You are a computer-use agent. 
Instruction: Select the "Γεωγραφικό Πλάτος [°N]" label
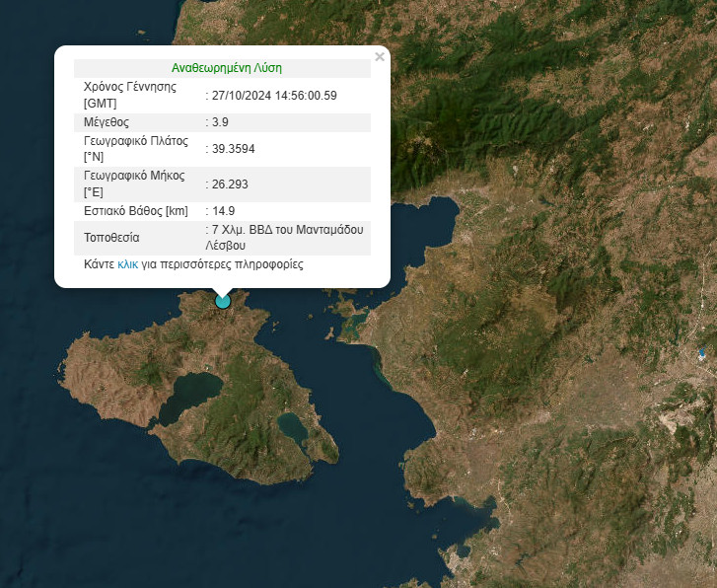click(135, 149)
